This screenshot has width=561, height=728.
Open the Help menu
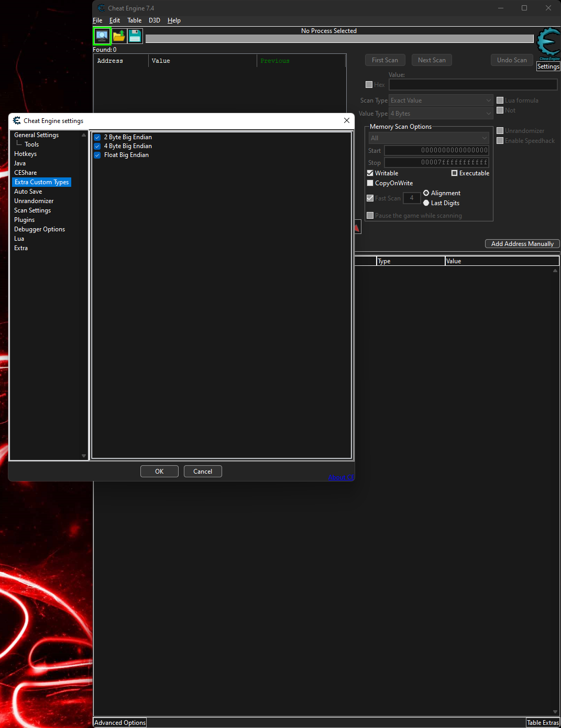pyautogui.click(x=174, y=20)
